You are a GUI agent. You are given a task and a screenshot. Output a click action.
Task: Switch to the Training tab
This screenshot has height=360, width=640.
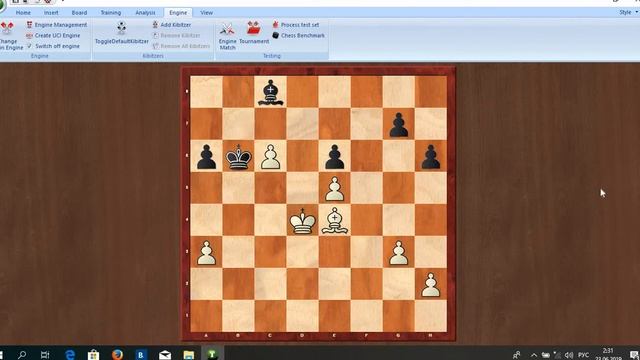pos(111,13)
